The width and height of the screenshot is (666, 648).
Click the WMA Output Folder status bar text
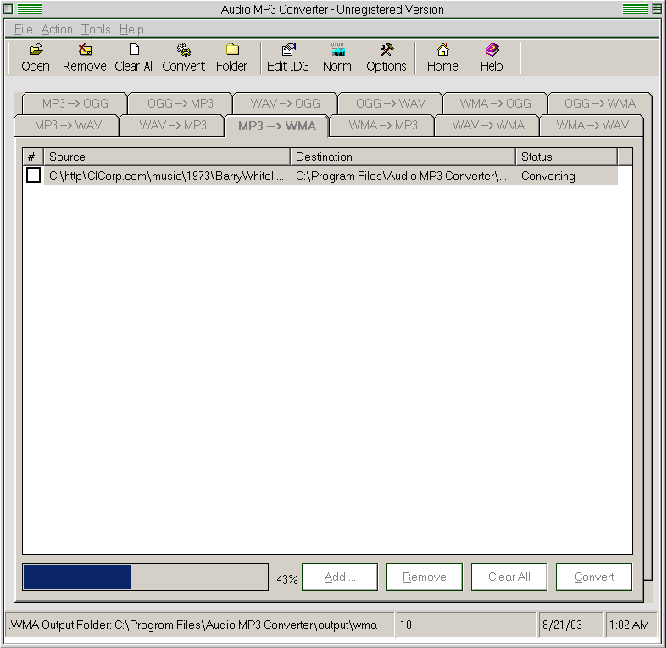point(193,625)
